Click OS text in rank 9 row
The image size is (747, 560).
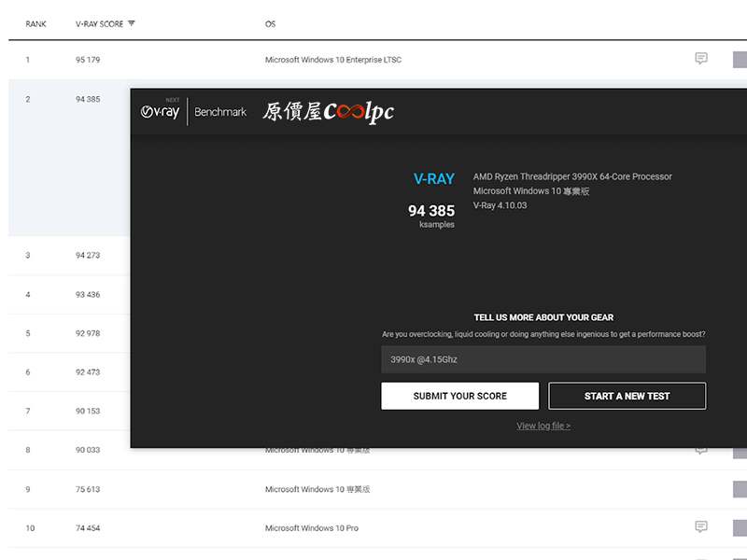tap(317, 489)
